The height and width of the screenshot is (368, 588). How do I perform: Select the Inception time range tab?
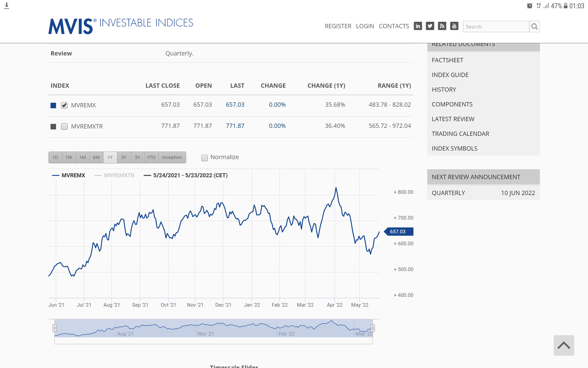click(172, 157)
